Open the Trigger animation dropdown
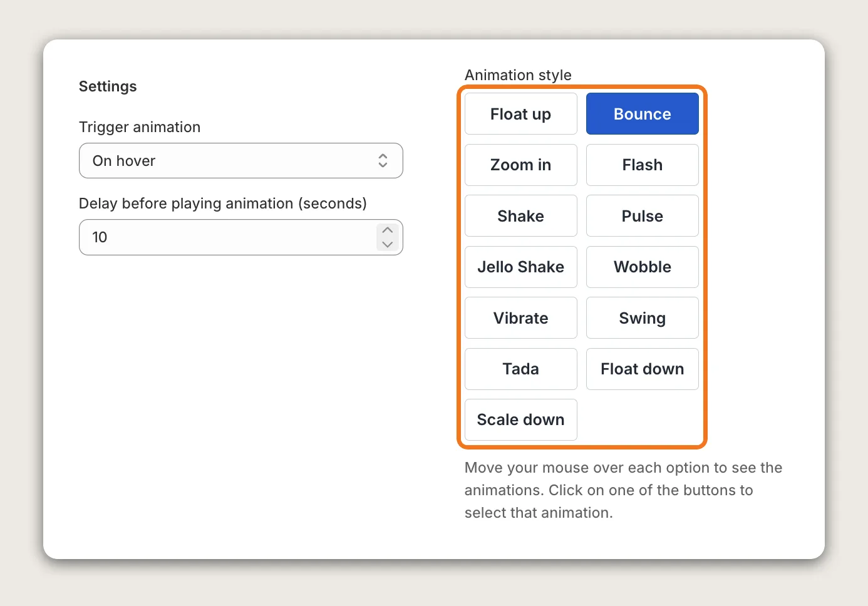 [240, 161]
